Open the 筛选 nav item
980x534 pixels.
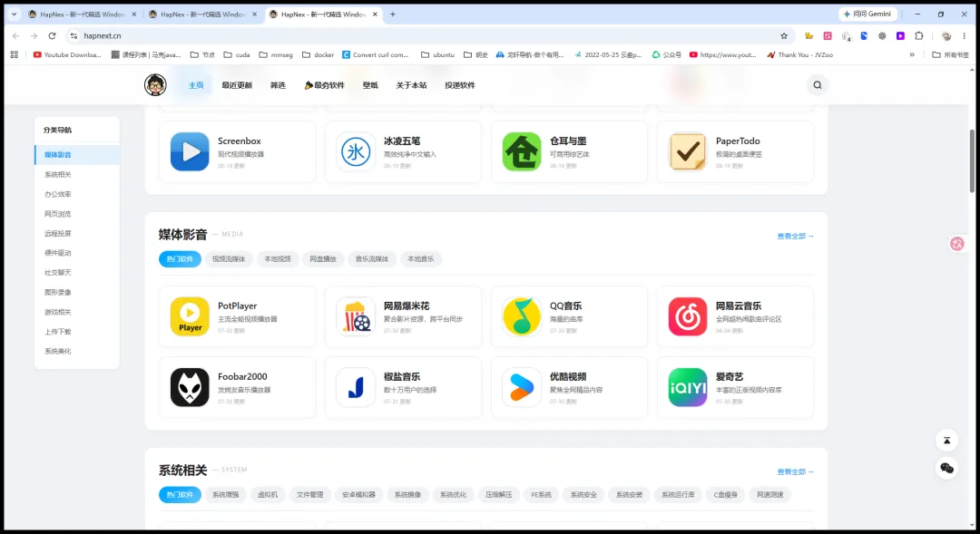(x=279, y=85)
